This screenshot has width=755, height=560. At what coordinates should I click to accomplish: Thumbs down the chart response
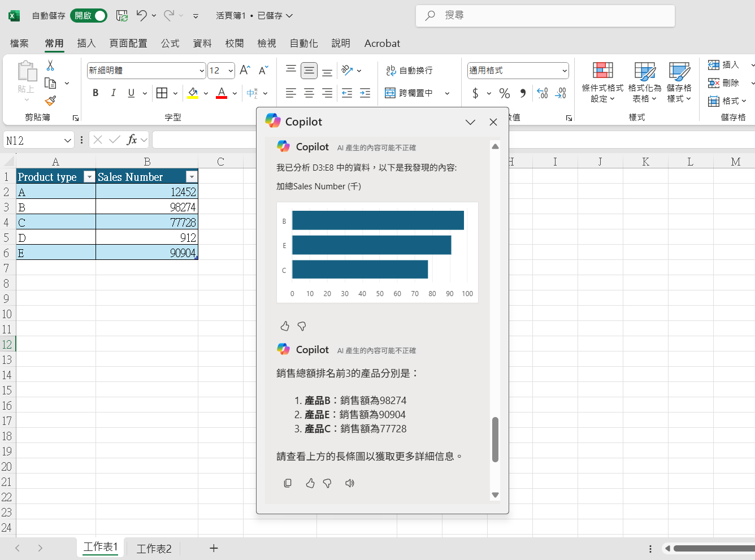click(x=302, y=326)
